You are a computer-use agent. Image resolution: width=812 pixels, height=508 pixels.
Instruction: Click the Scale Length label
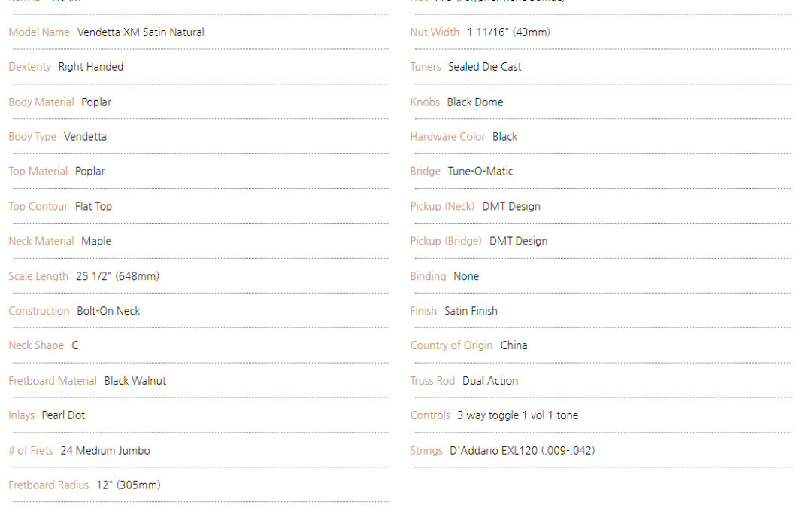pyautogui.click(x=38, y=276)
